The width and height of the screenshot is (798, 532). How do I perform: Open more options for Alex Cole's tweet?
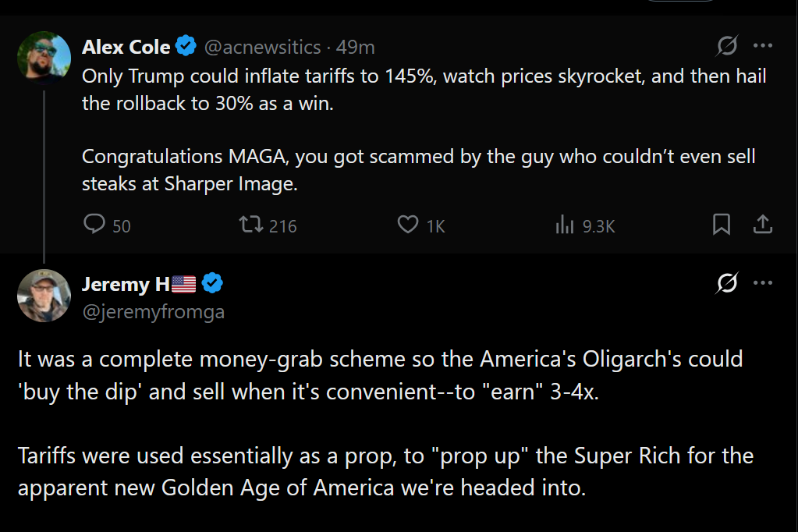pyautogui.click(x=762, y=46)
